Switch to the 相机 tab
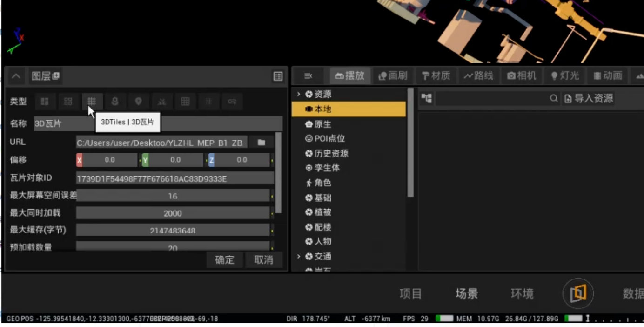 [x=522, y=76]
